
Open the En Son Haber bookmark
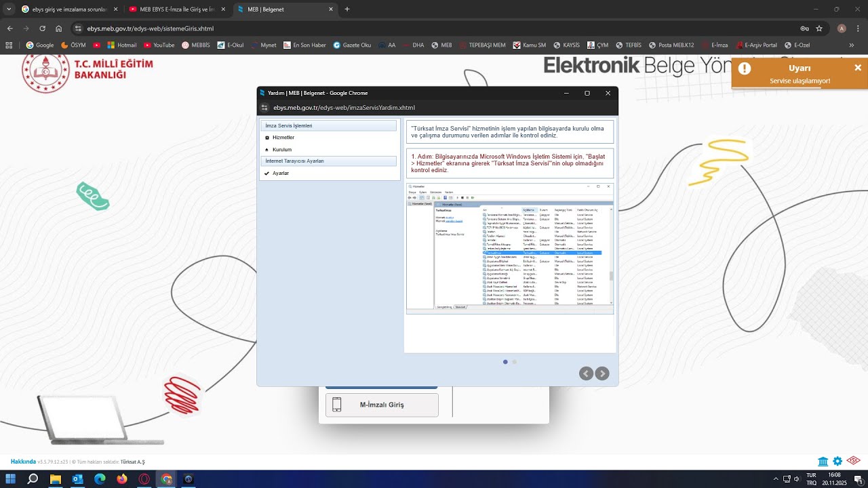[304, 45]
